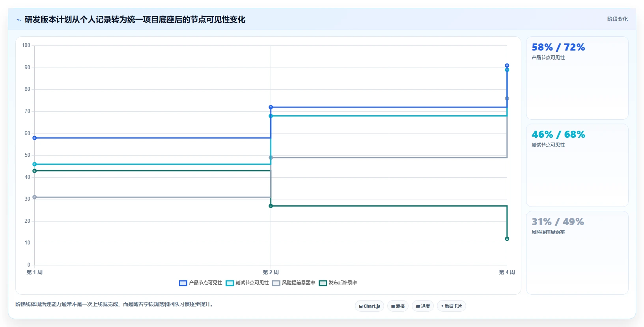Click the 发布后补录率 data point at 第 2 周
Screen dimensions: 644x327
click(271, 206)
